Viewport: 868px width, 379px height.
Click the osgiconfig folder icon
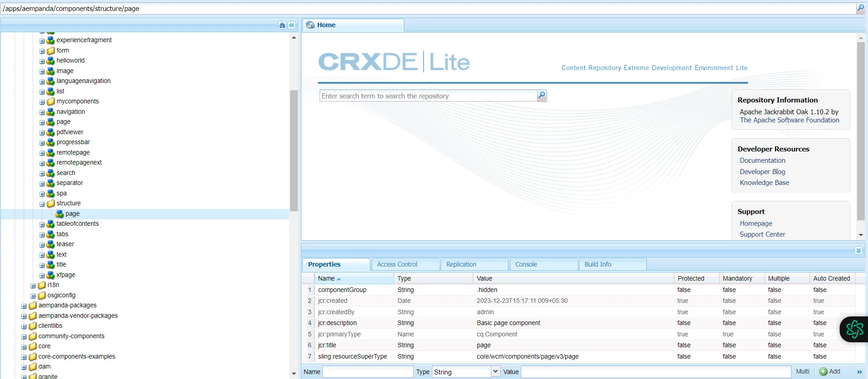(x=42, y=296)
